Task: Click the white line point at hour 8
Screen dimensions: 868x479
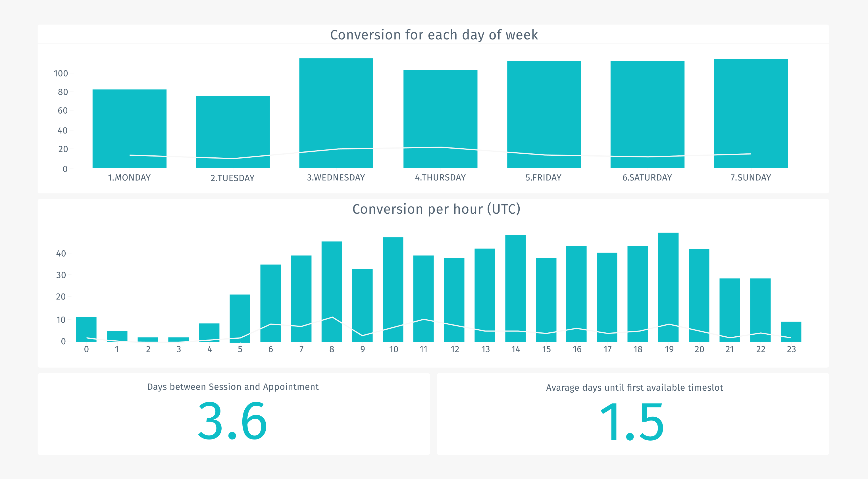Action: click(332, 317)
